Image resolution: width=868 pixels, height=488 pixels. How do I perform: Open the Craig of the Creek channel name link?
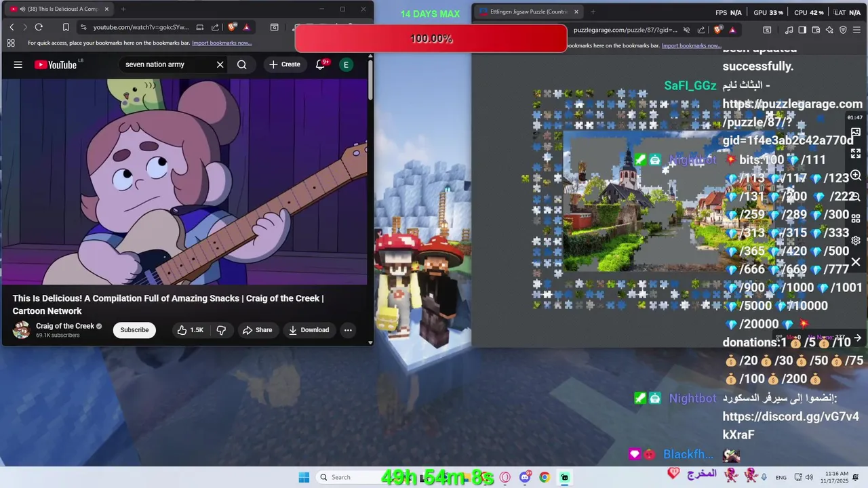pyautogui.click(x=65, y=326)
